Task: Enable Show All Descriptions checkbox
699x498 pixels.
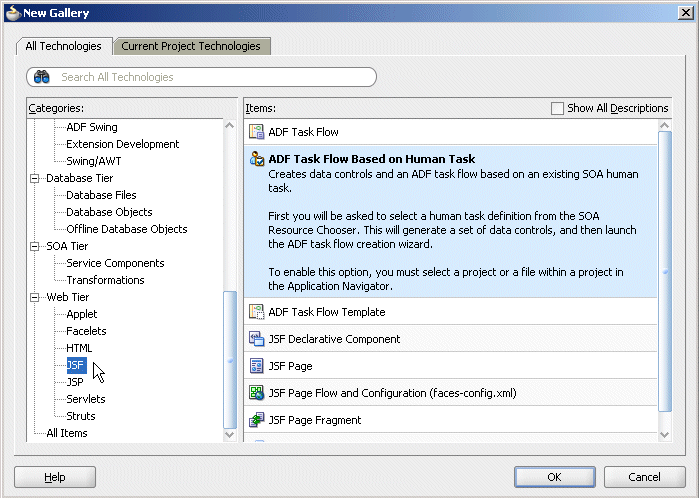Action: tap(557, 108)
